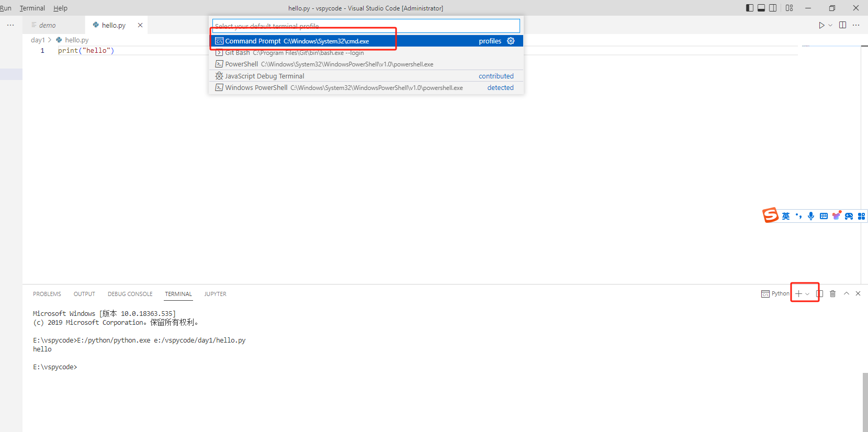Click the Sogou input method logo
Image resolution: width=868 pixels, height=432 pixels.
click(x=771, y=215)
